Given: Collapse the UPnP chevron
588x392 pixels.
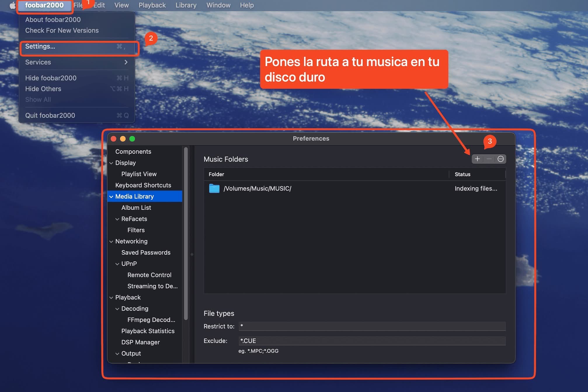Looking at the screenshot, I should [117, 264].
